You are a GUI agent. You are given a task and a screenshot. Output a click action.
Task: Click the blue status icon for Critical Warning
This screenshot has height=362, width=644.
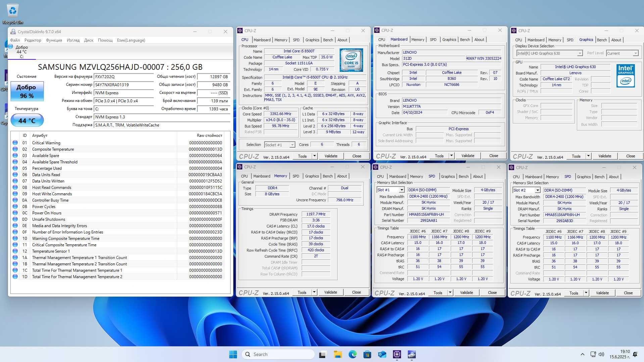[15, 143]
